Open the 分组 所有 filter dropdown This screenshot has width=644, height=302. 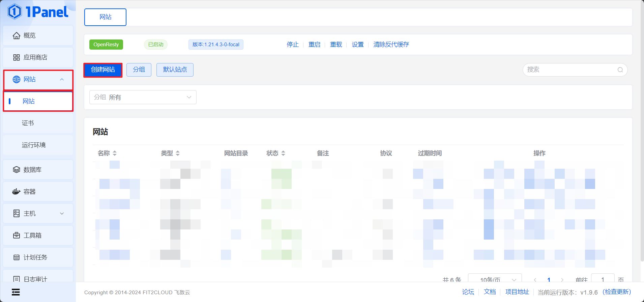click(143, 97)
